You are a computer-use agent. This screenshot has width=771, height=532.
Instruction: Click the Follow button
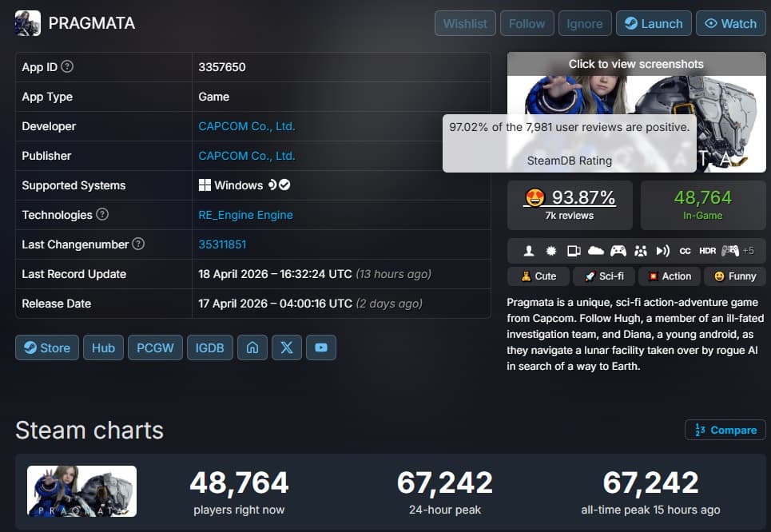point(527,24)
